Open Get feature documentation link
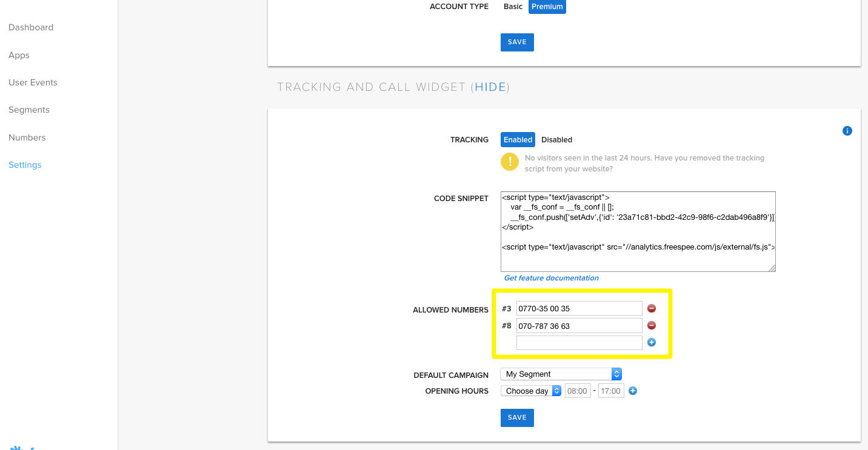 (x=552, y=278)
